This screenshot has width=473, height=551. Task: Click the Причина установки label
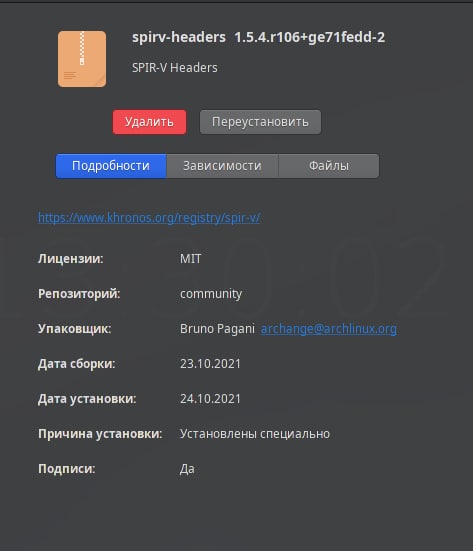pyautogui.click(x=100, y=434)
